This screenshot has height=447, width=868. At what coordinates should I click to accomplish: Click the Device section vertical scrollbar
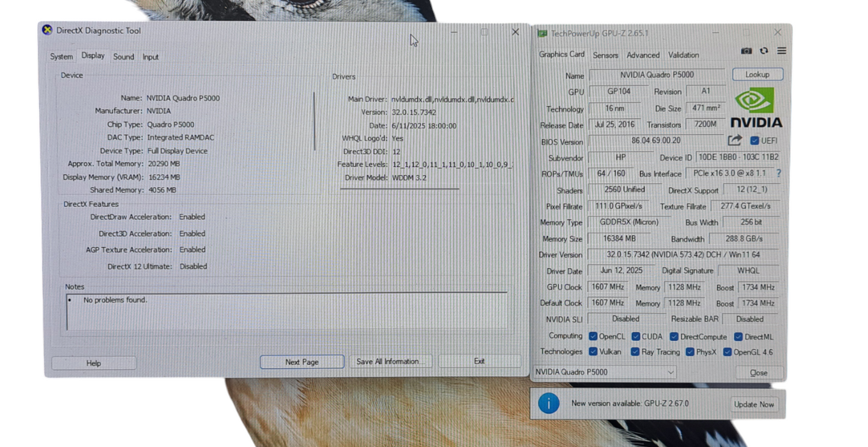click(314, 121)
